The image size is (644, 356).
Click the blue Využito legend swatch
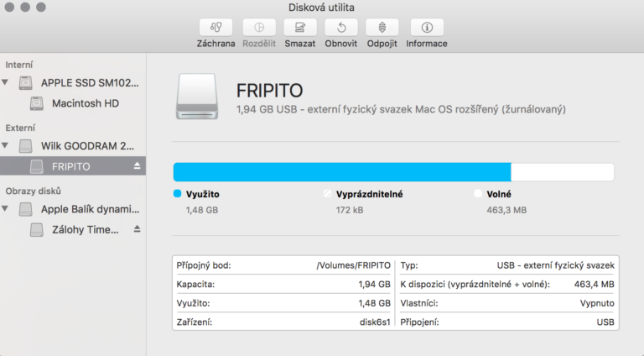coord(177,194)
